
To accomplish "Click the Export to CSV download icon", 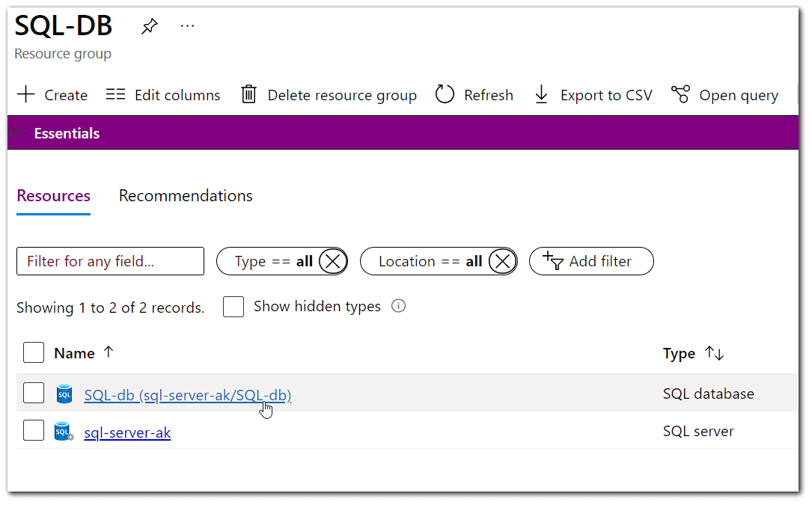I will coord(541,94).
